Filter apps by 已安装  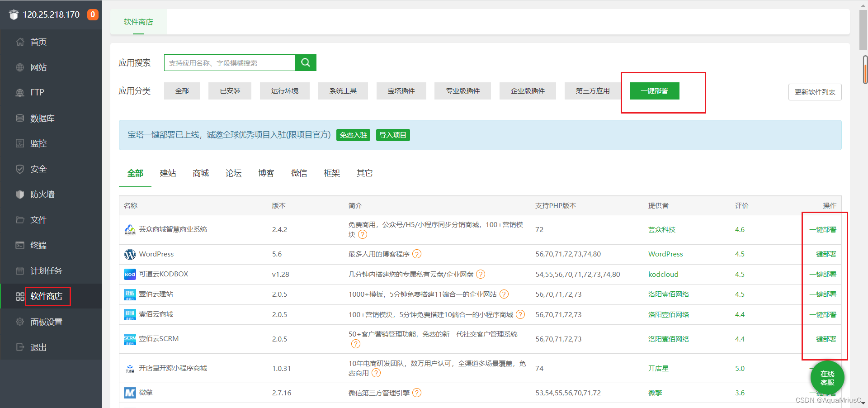[230, 91]
